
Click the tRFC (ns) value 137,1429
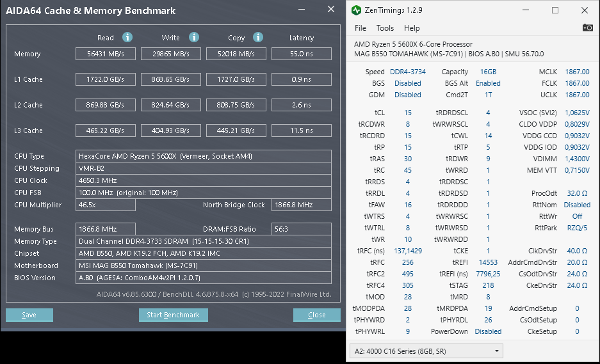(407, 251)
